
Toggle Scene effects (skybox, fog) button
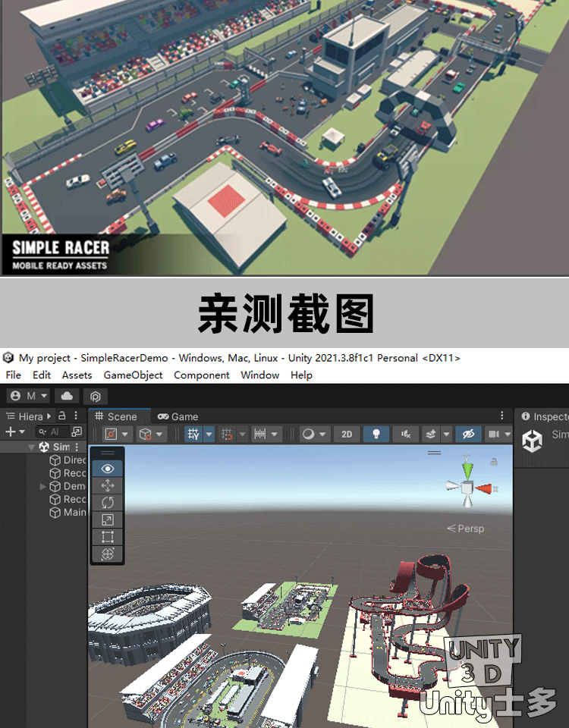pyautogui.click(x=431, y=434)
